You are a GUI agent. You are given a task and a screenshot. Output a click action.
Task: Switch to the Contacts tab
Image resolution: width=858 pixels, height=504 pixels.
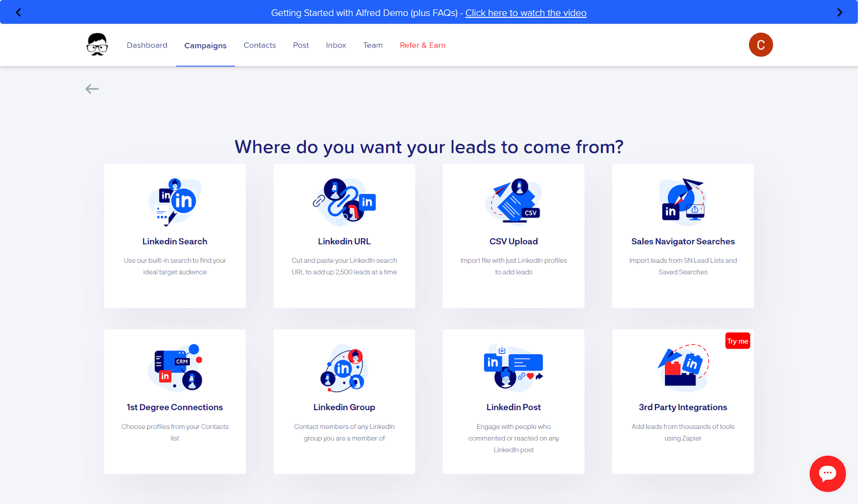coord(260,45)
